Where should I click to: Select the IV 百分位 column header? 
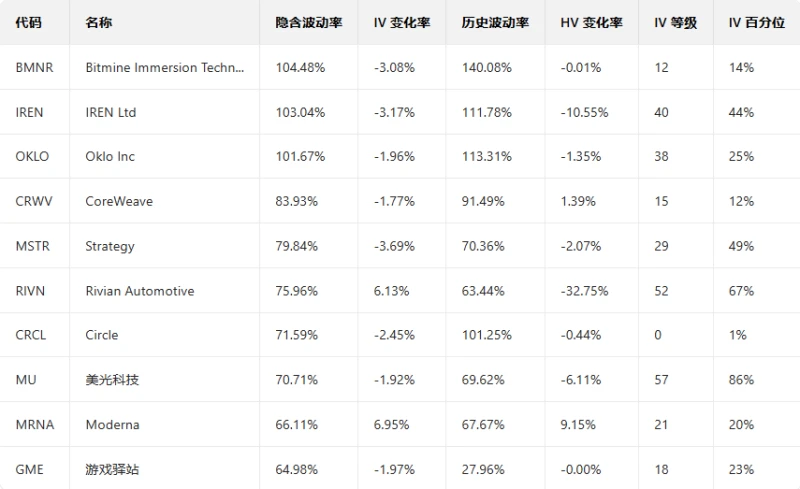coord(756,23)
